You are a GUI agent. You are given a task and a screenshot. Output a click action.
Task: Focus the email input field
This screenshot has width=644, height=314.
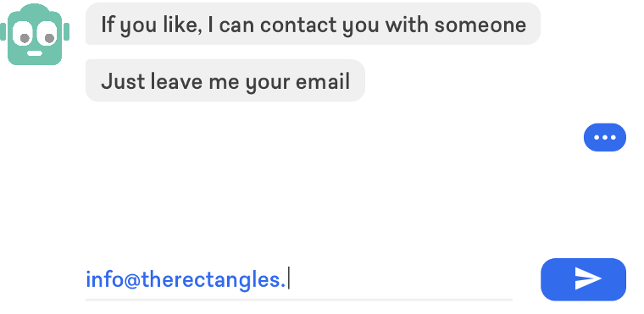(299, 279)
